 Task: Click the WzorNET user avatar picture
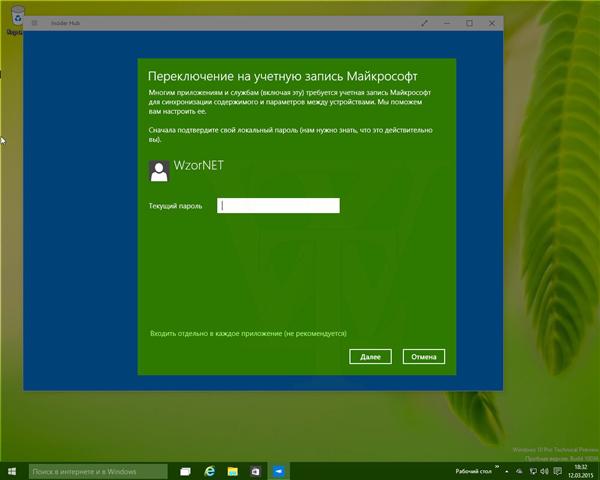(x=158, y=171)
